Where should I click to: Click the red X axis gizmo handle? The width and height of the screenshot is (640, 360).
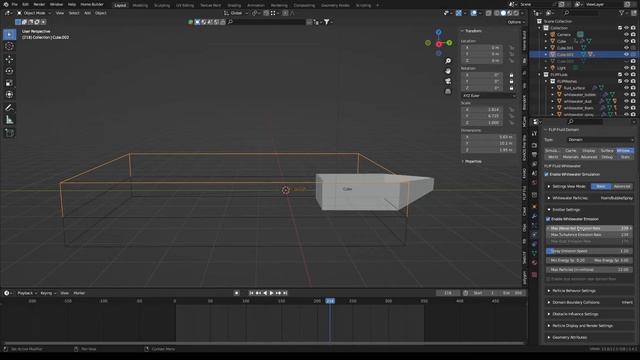[x=439, y=44]
